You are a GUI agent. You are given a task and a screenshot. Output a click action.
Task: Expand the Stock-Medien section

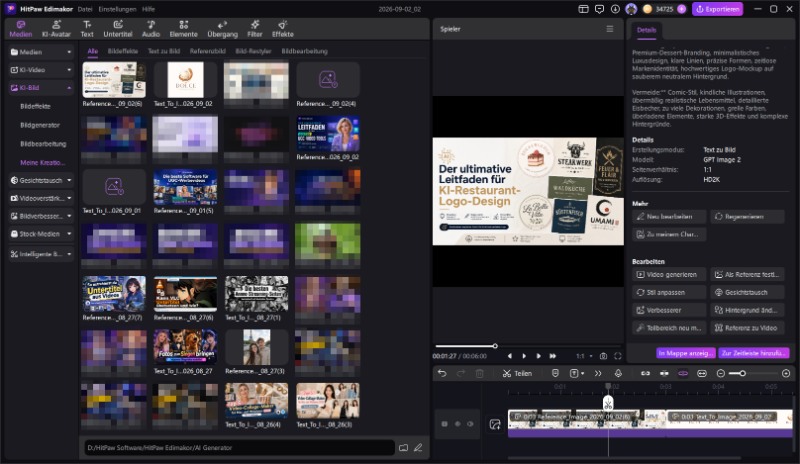(x=41, y=234)
